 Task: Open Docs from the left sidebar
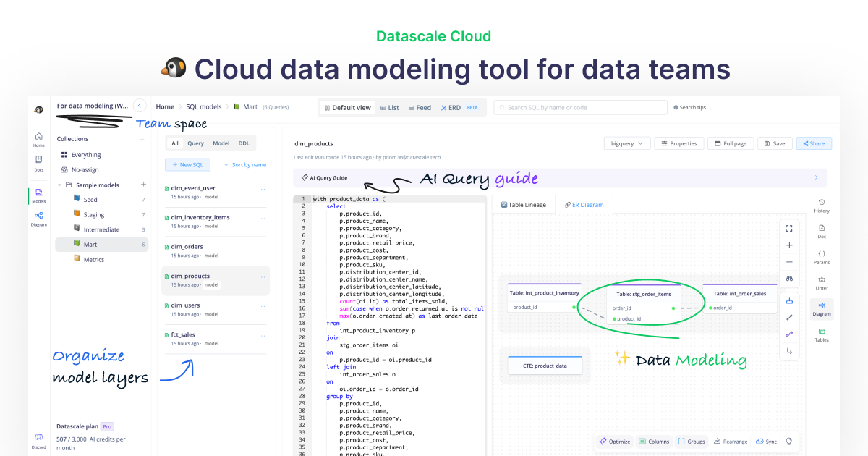click(38, 162)
